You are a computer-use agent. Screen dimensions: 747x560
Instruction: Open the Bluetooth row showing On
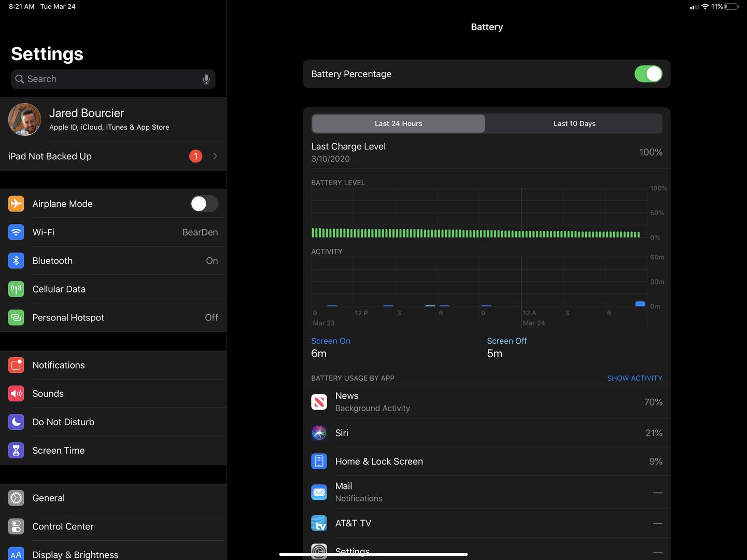click(113, 261)
